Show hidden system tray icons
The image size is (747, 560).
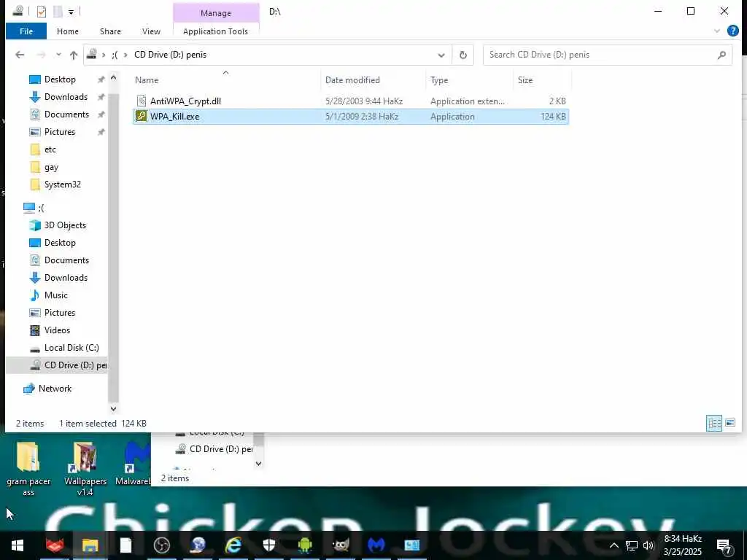[x=614, y=545]
